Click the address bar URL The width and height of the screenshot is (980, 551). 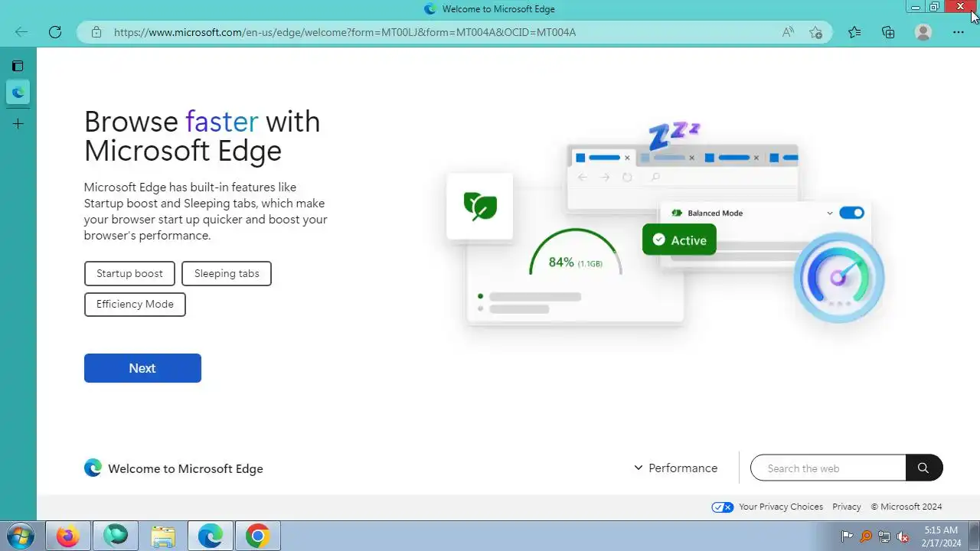[x=345, y=32]
